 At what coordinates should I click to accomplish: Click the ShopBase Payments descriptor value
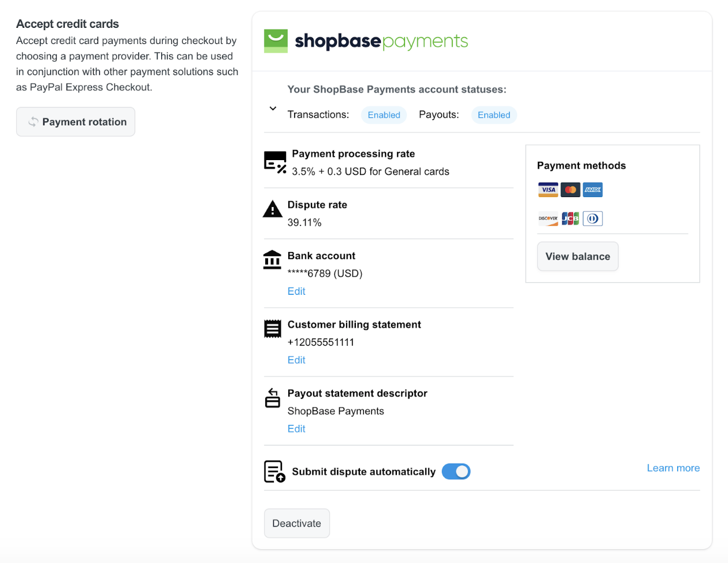(336, 411)
